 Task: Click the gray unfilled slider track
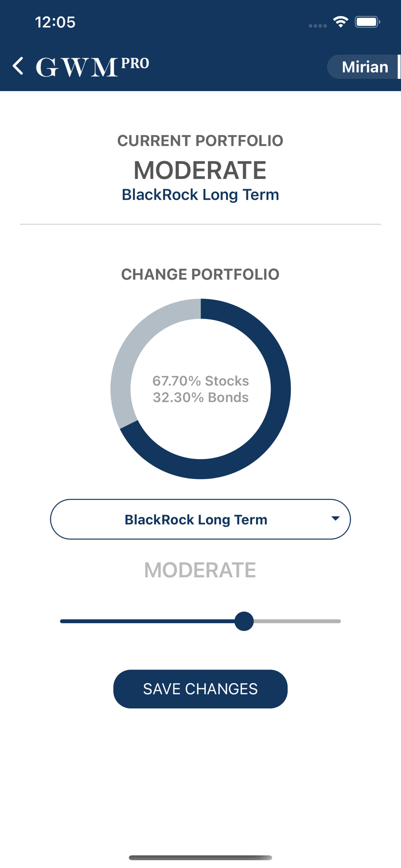(299, 621)
